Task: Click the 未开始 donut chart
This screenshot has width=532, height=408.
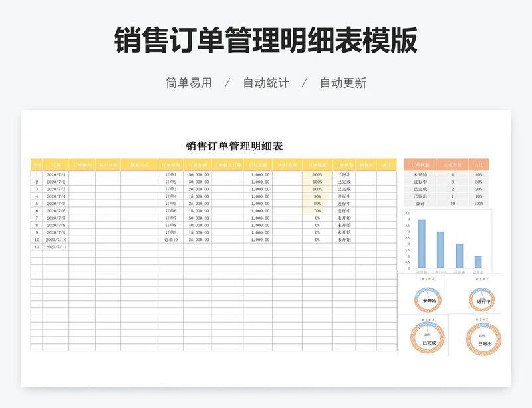Action: pos(428,300)
